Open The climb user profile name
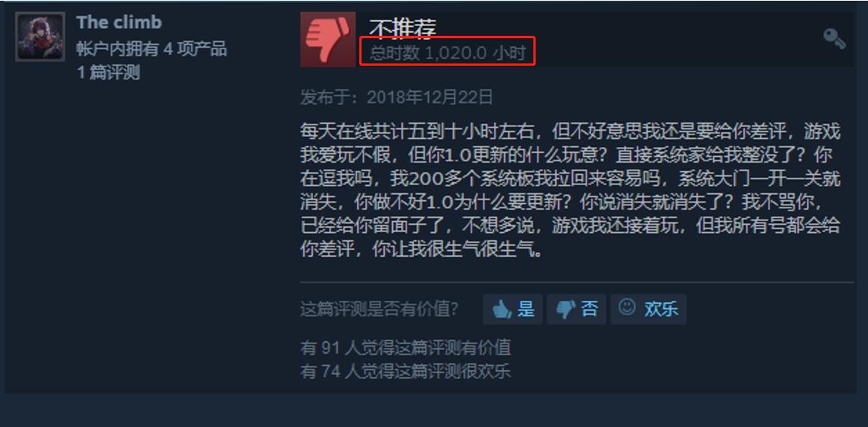The image size is (868, 427). point(119,22)
